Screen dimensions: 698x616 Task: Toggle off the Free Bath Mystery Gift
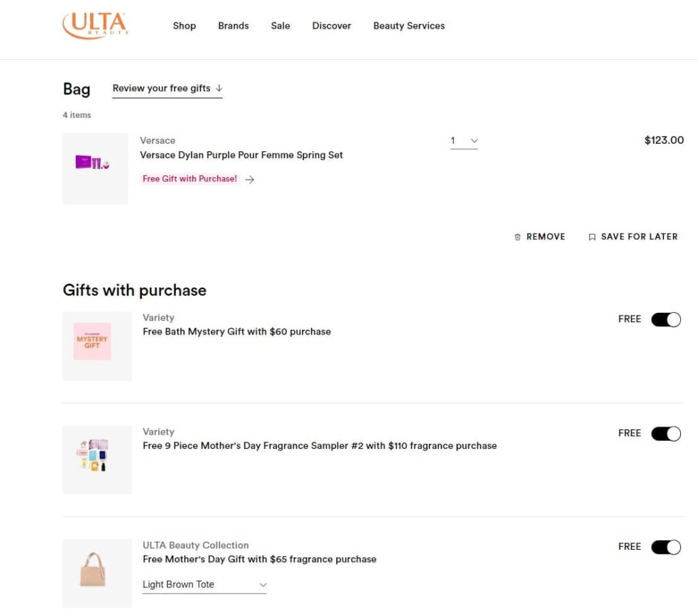(665, 320)
